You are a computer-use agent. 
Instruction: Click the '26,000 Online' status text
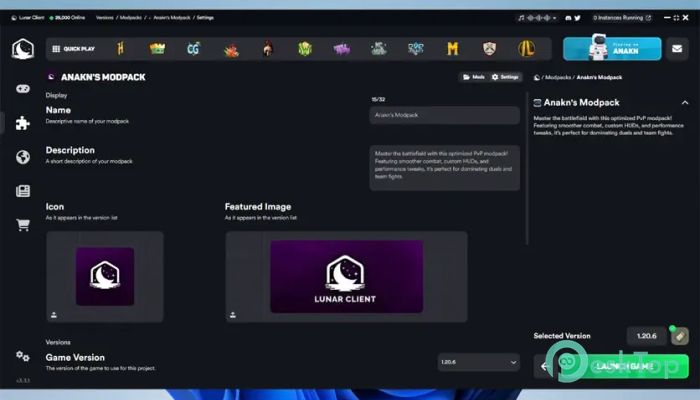pos(70,18)
